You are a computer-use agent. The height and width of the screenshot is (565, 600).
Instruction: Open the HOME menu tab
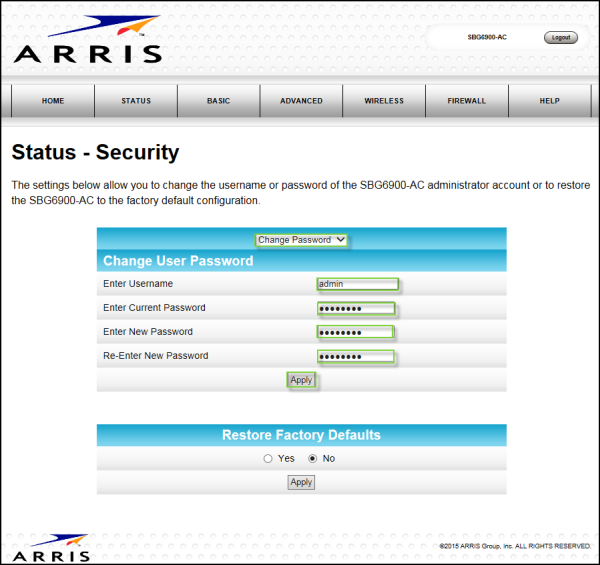(53, 101)
